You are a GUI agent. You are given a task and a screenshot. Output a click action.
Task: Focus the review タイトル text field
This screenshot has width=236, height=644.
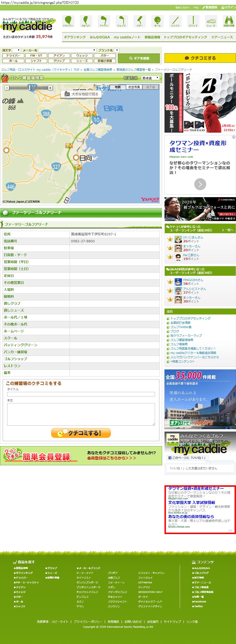[x=81, y=394]
